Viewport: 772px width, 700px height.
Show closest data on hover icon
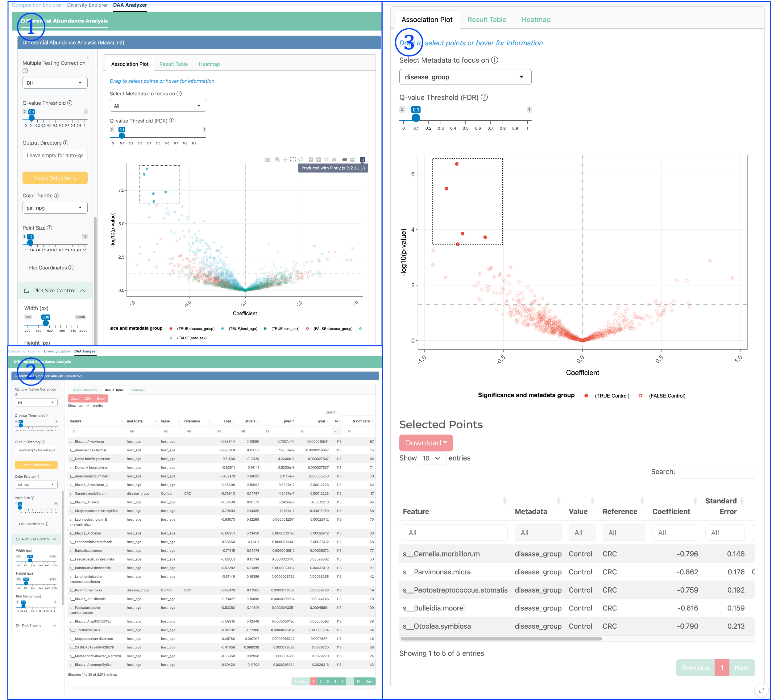pyautogui.click(x=344, y=160)
